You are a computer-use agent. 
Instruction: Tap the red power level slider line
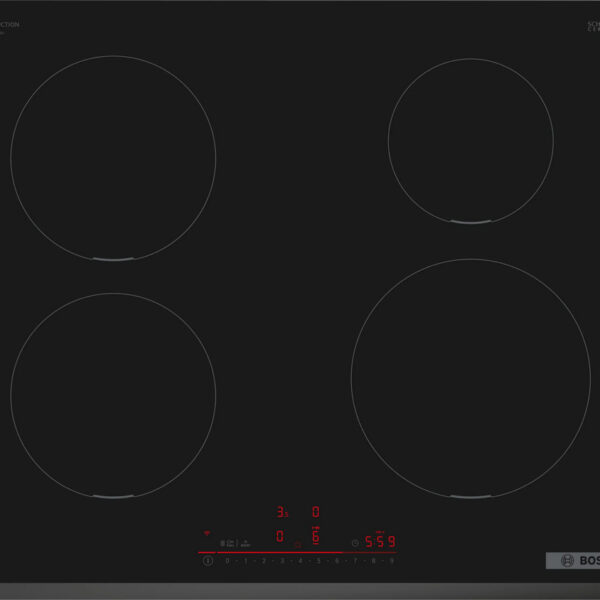pos(300,552)
